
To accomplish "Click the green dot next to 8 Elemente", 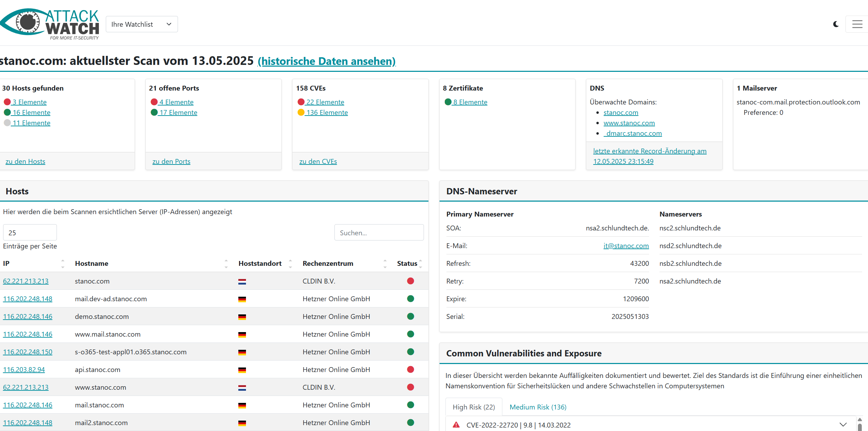I will tap(448, 102).
